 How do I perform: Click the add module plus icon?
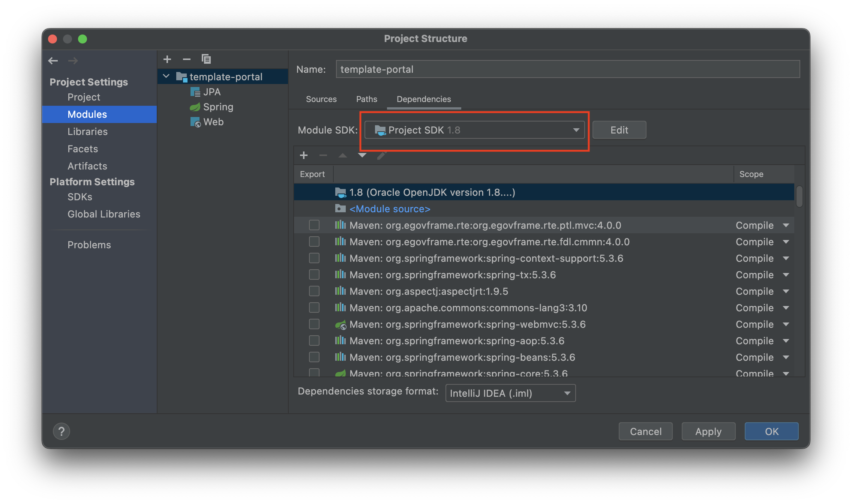167,59
